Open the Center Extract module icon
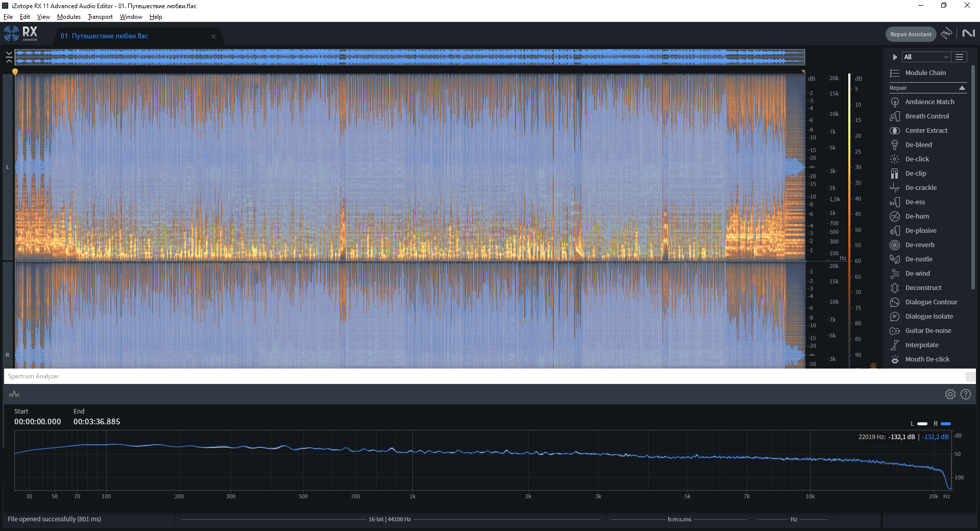 coord(895,131)
